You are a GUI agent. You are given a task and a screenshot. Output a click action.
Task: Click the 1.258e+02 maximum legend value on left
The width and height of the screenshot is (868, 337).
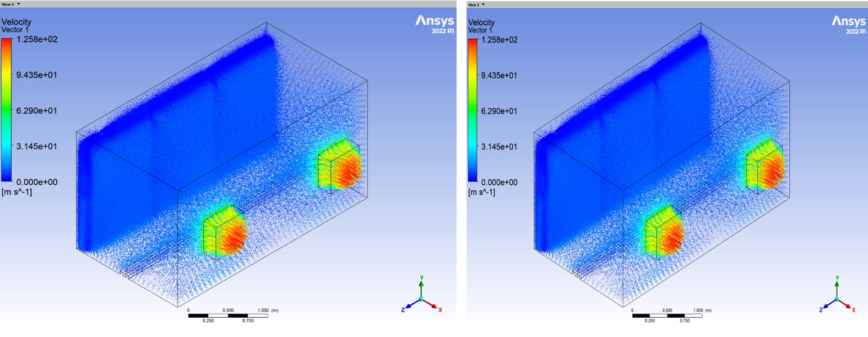[36, 39]
